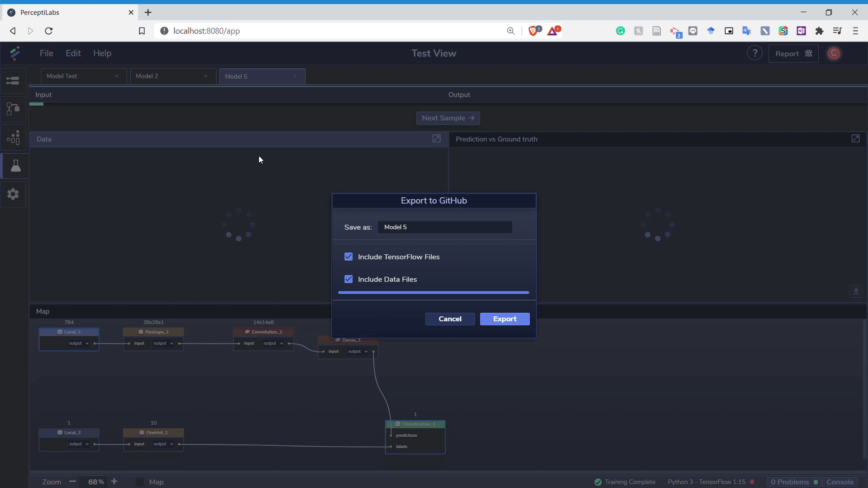Expand Prediction vs Ground truth panel
The width and height of the screenshot is (868, 488).
(x=855, y=139)
